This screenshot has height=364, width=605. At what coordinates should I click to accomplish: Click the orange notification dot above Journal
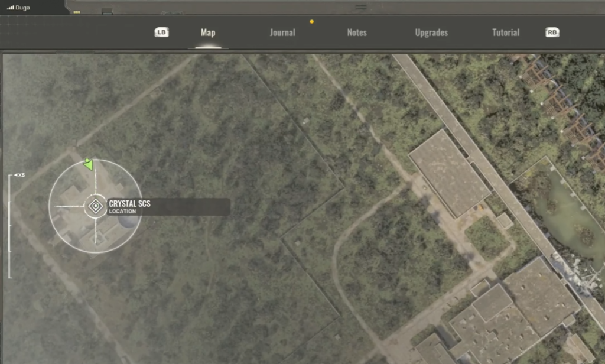click(x=312, y=22)
